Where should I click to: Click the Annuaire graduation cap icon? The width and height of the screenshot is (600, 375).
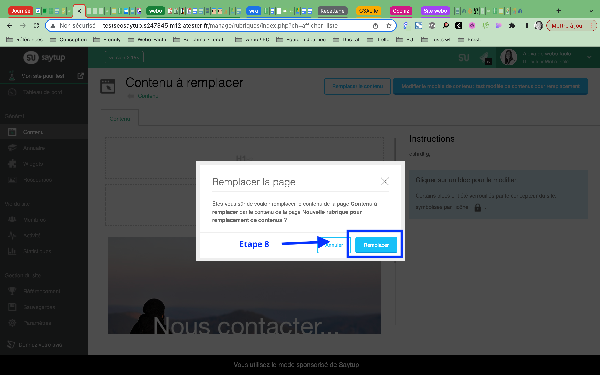(x=12, y=148)
